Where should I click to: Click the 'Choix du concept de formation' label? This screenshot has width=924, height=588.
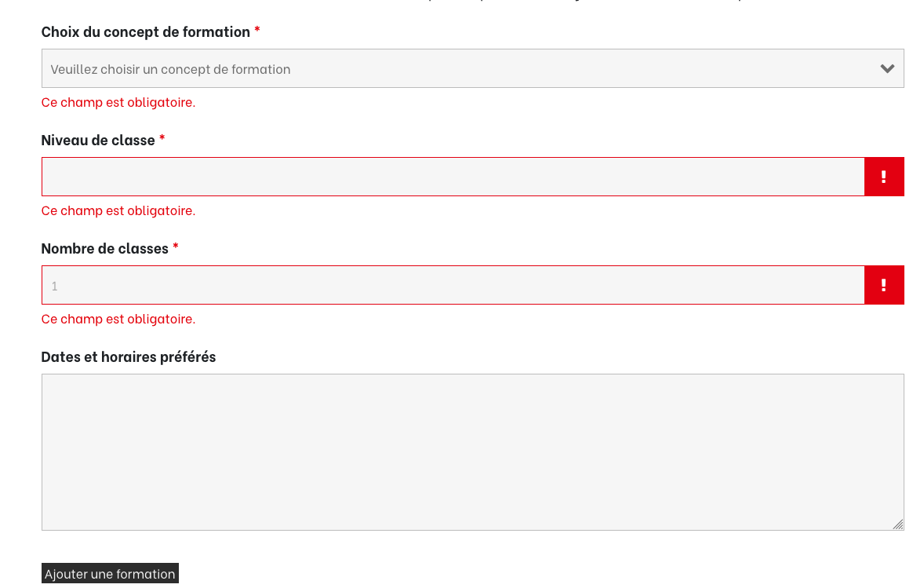tap(145, 31)
